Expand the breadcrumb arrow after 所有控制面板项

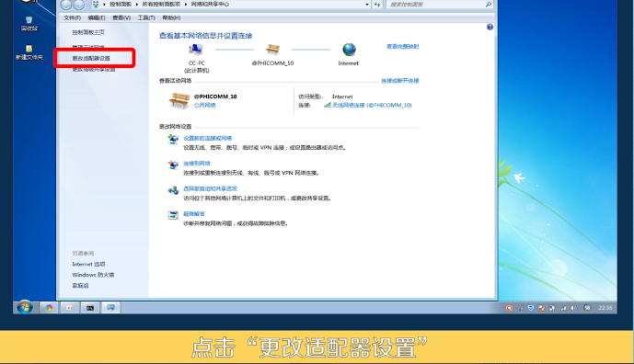(186, 5)
